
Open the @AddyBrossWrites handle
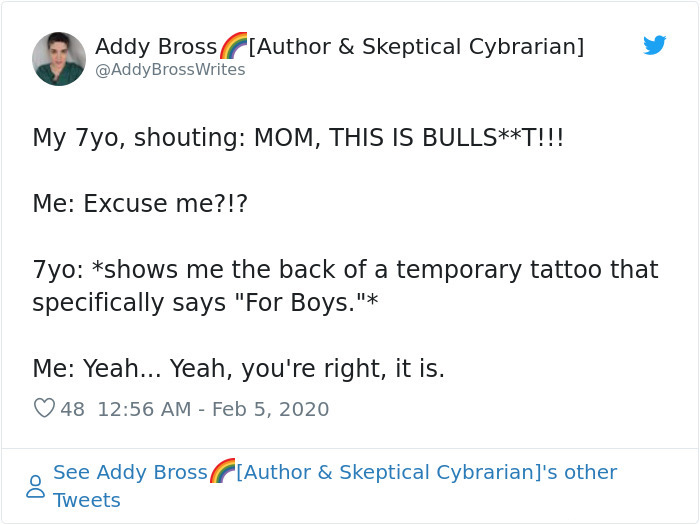pyautogui.click(x=170, y=70)
